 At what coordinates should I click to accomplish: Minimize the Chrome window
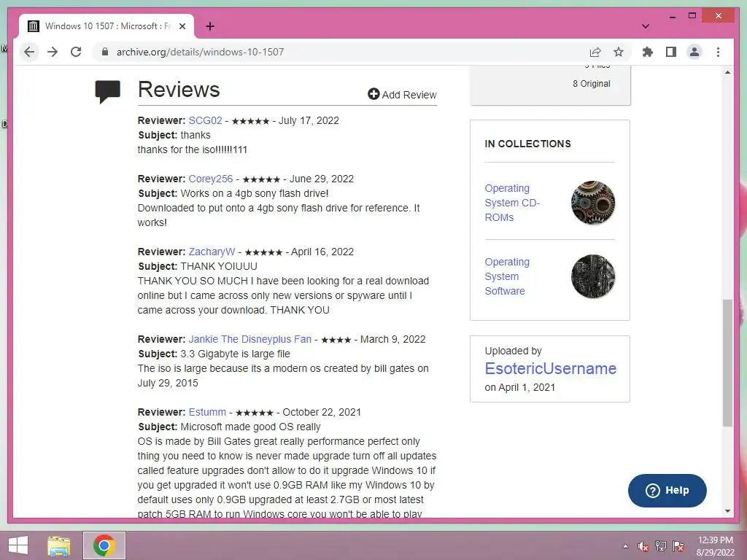pos(672,16)
